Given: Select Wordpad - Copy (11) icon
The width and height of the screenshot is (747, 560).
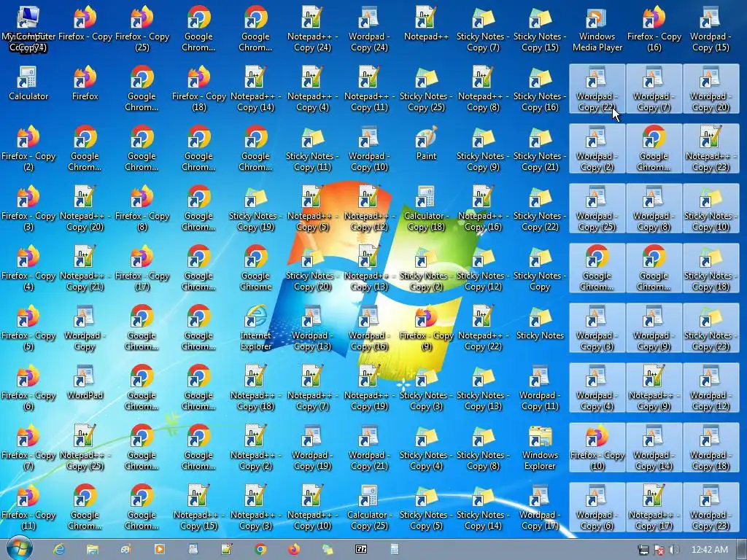Looking at the screenshot, I should 540,389.
